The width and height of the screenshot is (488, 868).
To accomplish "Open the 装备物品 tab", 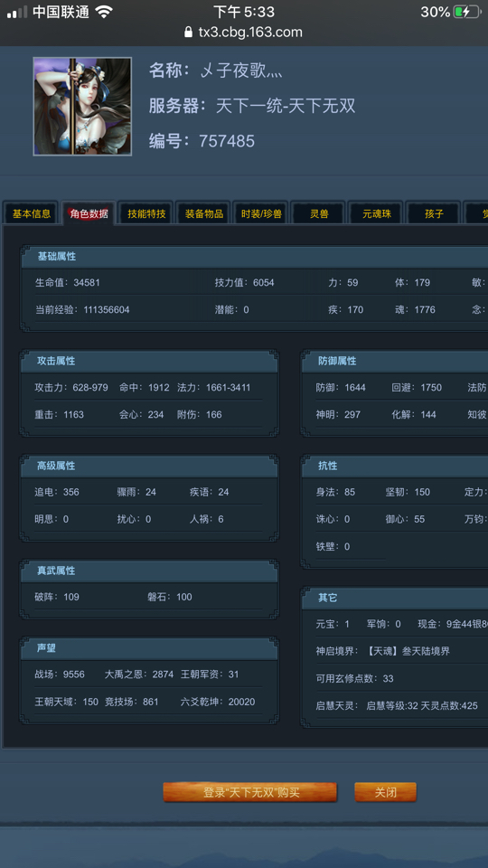I will point(204,213).
